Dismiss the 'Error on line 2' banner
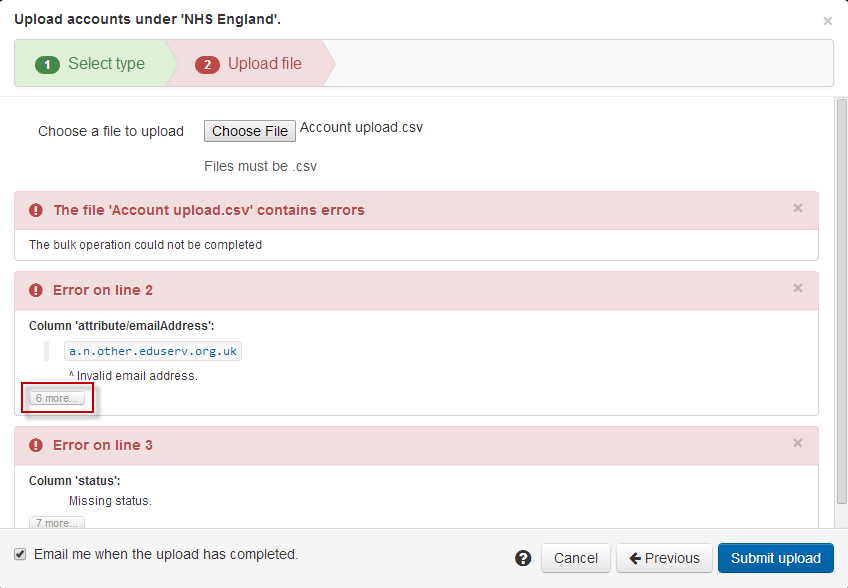Viewport: 848px width, 588px height. (x=797, y=288)
